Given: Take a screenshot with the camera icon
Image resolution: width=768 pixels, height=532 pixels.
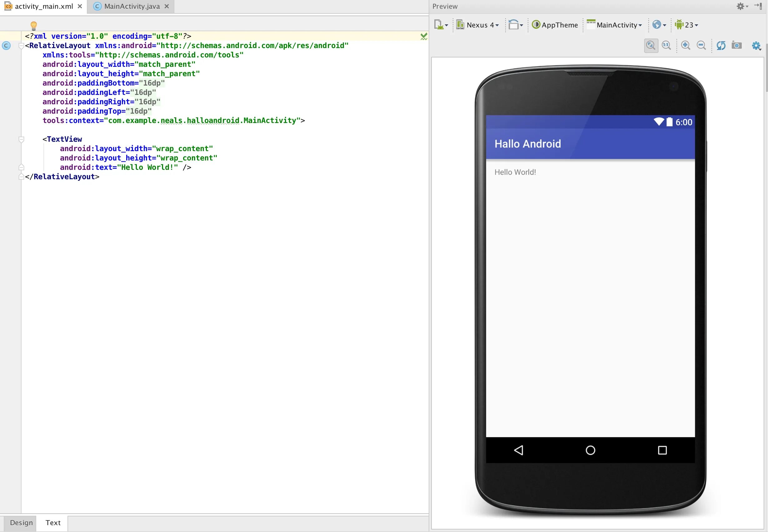Looking at the screenshot, I should pos(737,45).
